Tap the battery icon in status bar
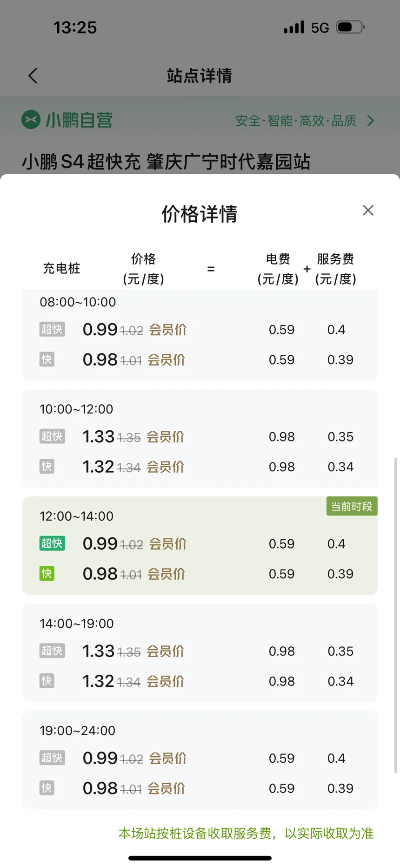This screenshot has width=400, height=868. click(351, 27)
